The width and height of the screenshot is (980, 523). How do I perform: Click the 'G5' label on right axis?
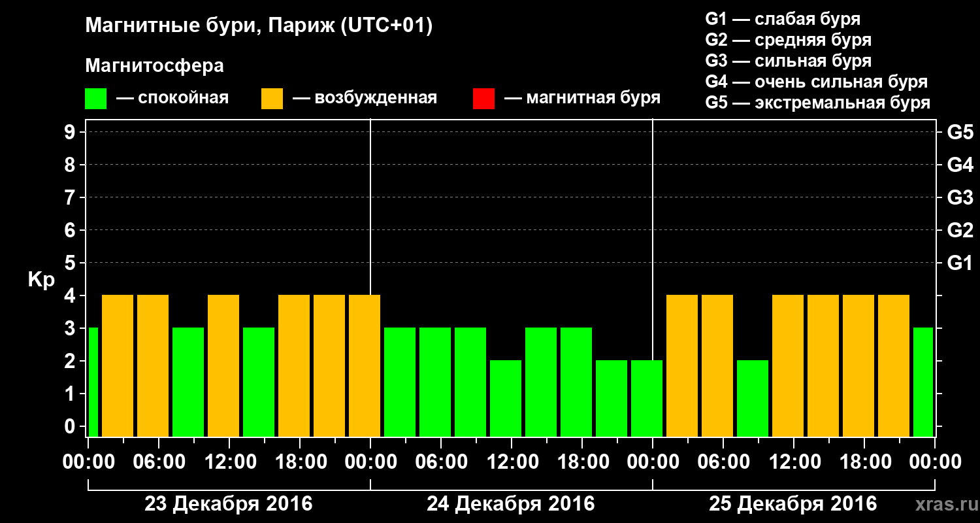point(960,132)
